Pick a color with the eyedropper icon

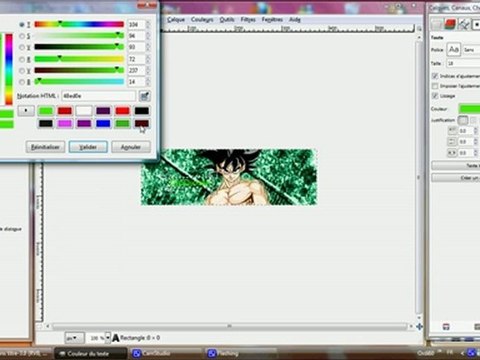(x=144, y=96)
